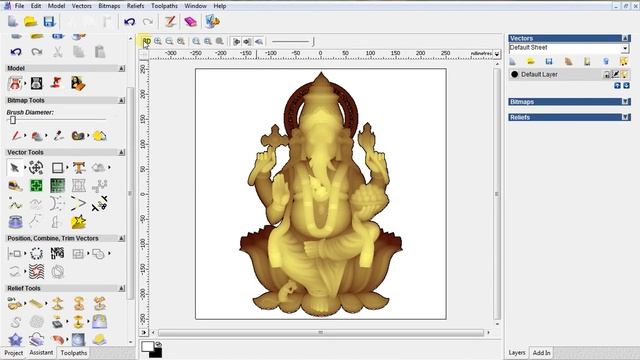Select the arrow Select Vectors tool
The image size is (640, 360).
click(15, 168)
